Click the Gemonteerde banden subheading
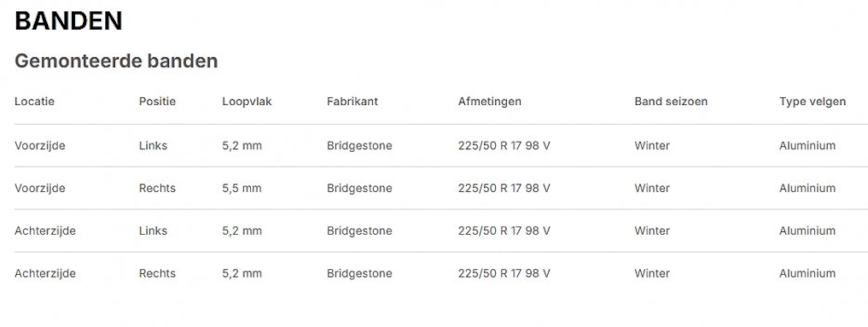Screen dimensions: 868x327 [x=116, y=61]
